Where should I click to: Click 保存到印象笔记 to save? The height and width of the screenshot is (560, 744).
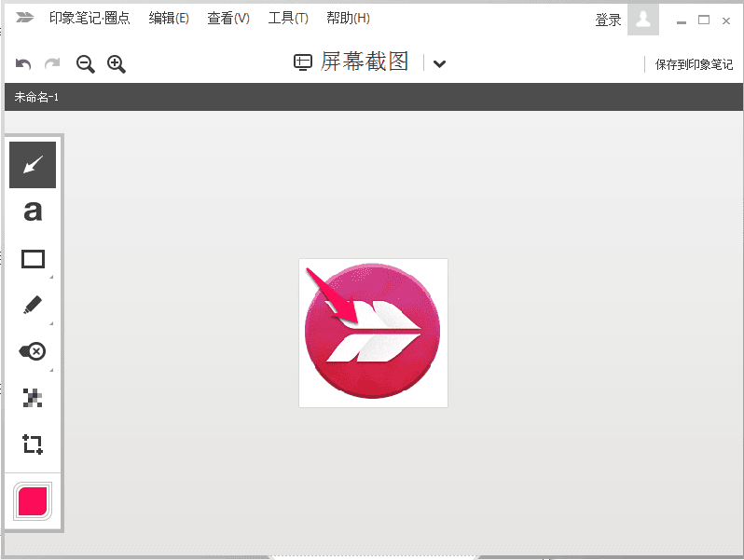pos(694,64)
